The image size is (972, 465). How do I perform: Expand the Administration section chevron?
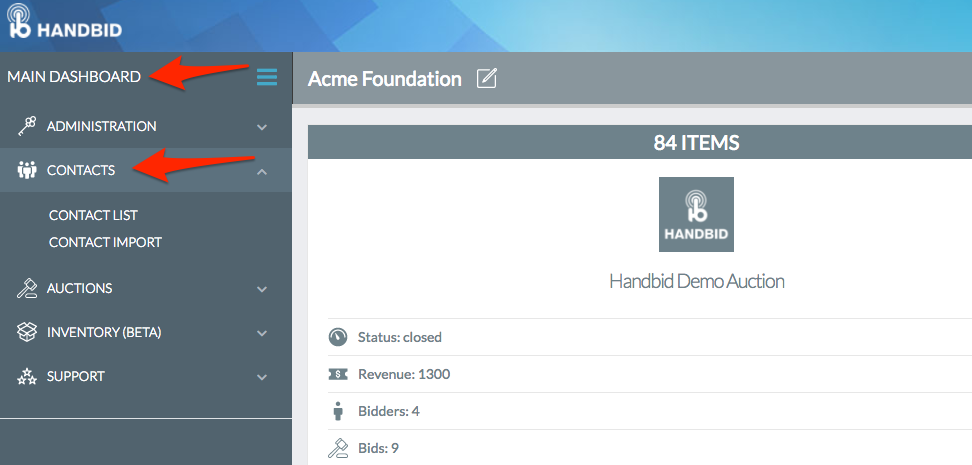click(x=262, y=126)
